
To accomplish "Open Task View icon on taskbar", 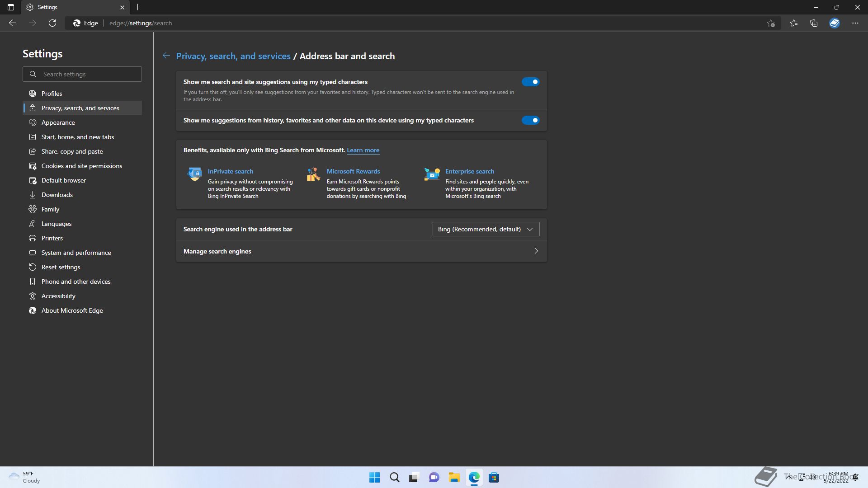I will click(414, 478).
